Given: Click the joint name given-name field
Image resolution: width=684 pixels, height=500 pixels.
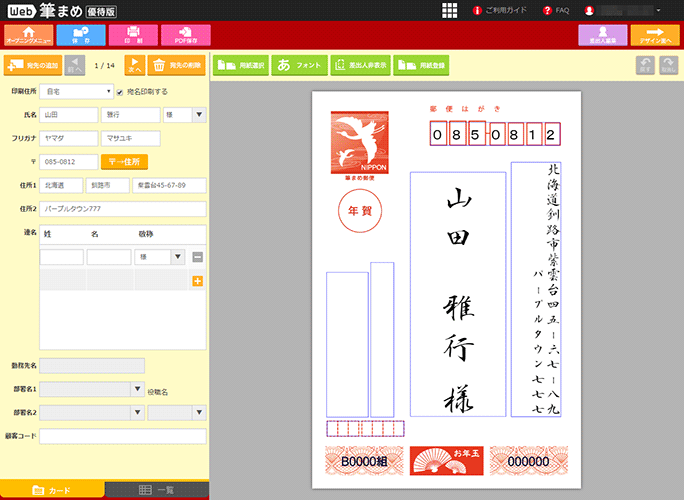Looking at the screenshot, I should point(109,257).
